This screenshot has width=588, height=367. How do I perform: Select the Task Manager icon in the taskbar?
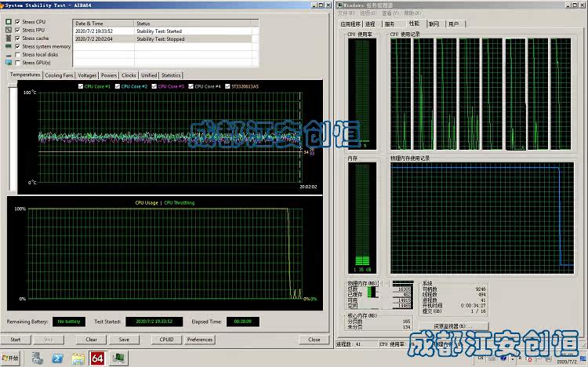coord(118,358)
